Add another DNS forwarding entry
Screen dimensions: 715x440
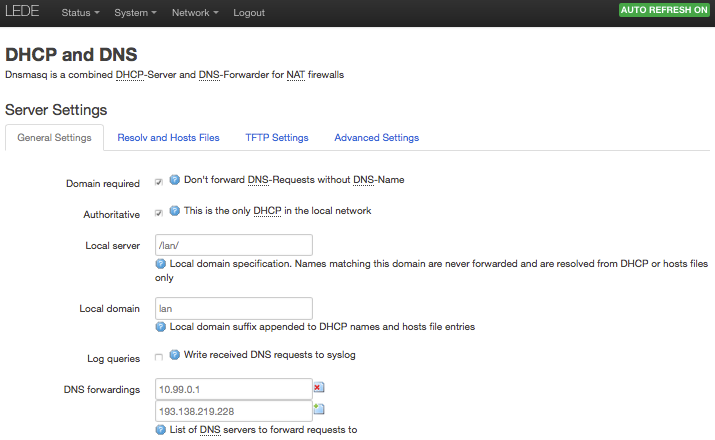[x=319, y=409]
